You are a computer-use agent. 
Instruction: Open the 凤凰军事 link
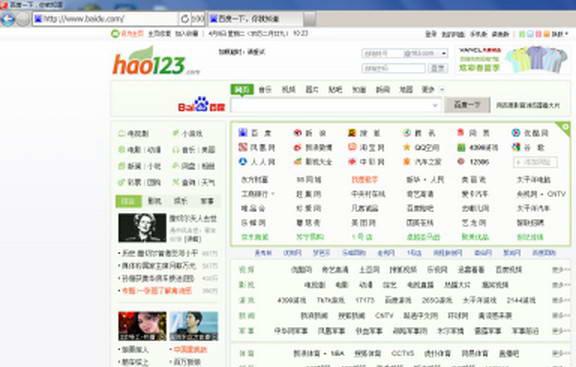(x=331, y=331)
